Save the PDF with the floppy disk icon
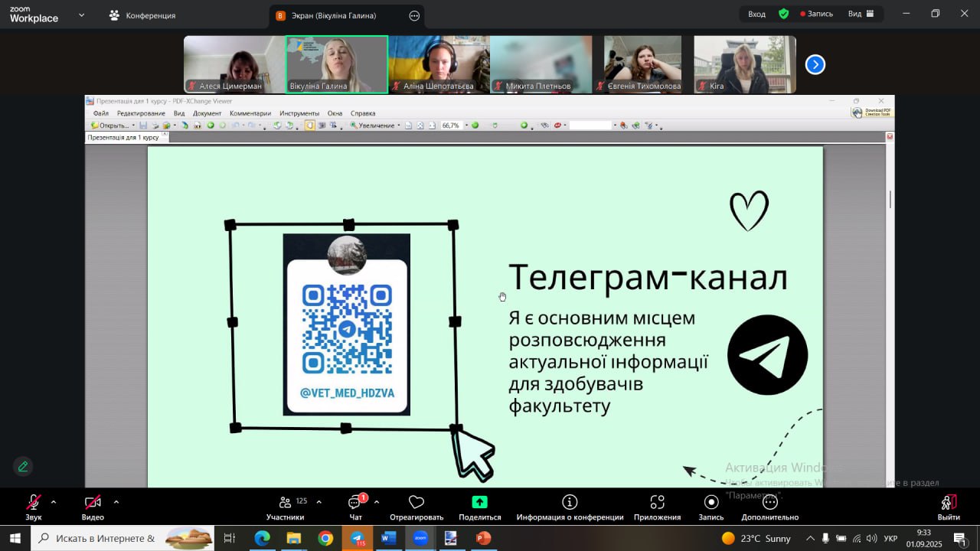 143,126
